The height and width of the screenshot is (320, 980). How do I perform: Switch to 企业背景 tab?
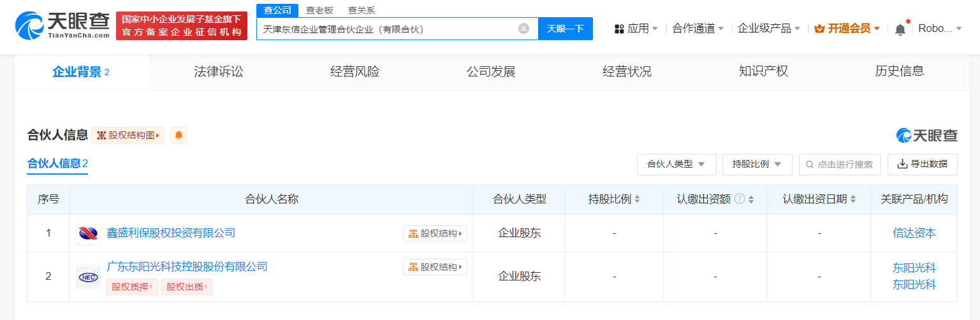click(x=82, y=72)
